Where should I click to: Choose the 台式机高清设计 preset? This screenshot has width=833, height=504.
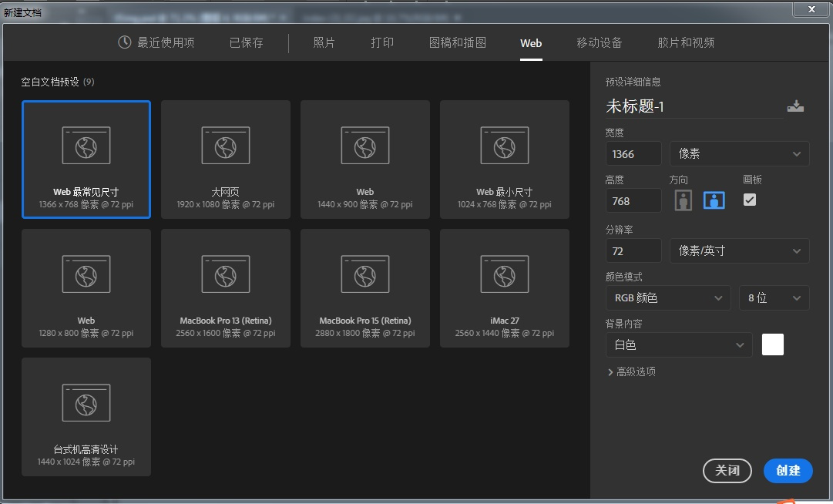tap(86, 416)
